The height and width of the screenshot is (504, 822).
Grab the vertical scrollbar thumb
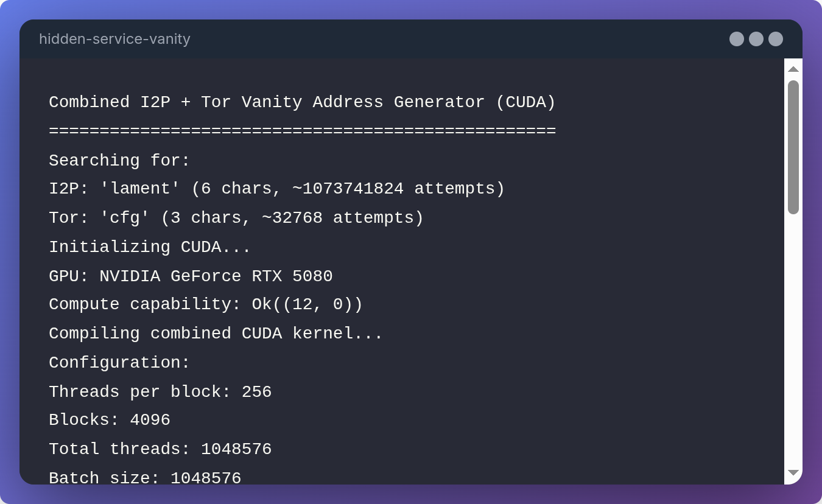coord(793,147)
